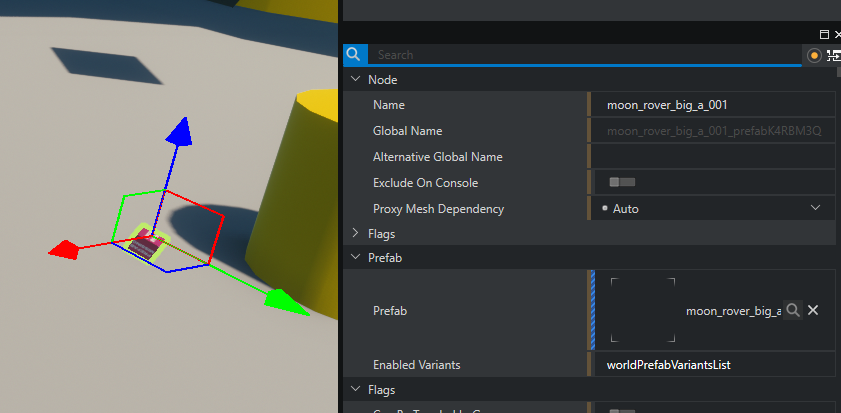Click the orange circle filter icon

click(814, 56)
